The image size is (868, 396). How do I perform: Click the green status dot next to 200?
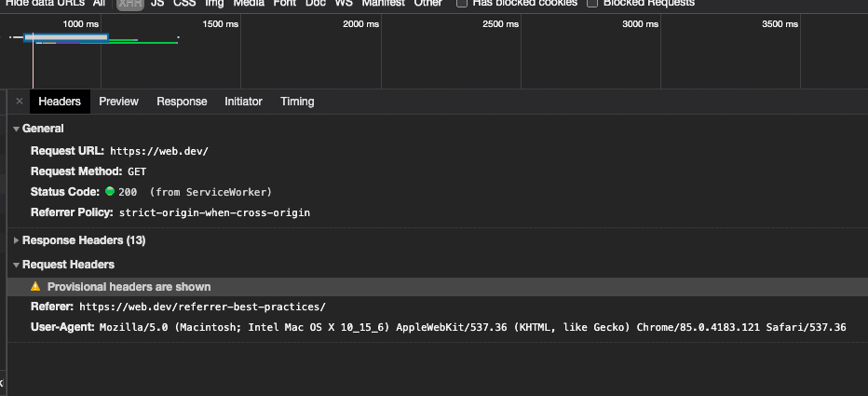(x=110, y=192)
